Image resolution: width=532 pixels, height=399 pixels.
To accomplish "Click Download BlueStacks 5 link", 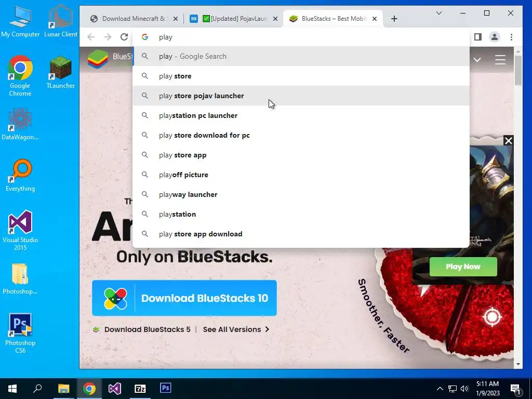I will click(147, 329).
